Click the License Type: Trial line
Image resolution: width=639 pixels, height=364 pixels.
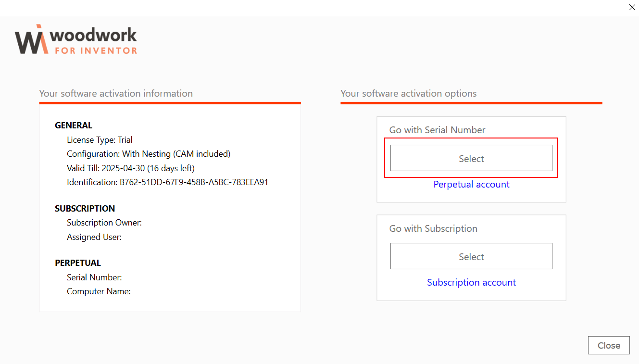(100, 140)
